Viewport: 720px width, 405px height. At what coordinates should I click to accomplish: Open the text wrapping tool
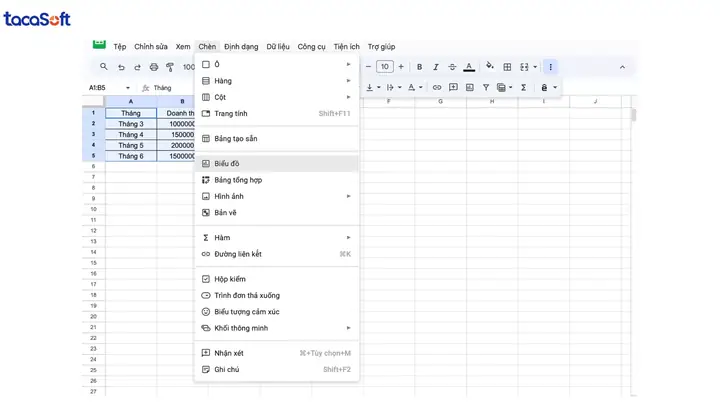(x=390, y=87)
